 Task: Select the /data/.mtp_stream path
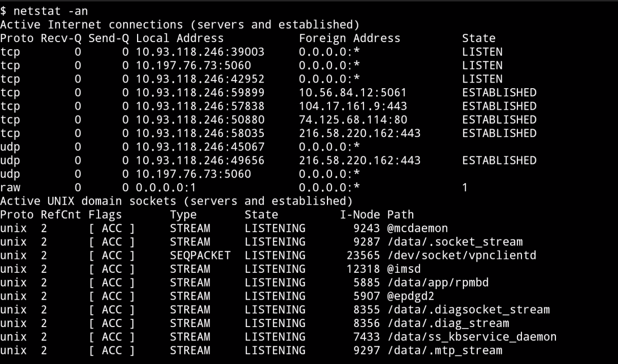pos(445,351)
